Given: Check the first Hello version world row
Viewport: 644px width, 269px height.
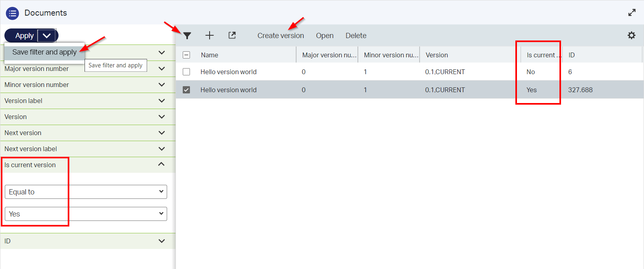Looking at the screenshot, I should [186, 72].
